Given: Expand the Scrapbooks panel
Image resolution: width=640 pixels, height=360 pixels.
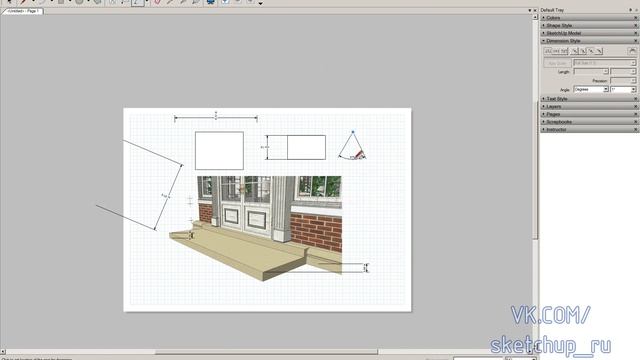Looking at the screenshot, I should point(589,122).
